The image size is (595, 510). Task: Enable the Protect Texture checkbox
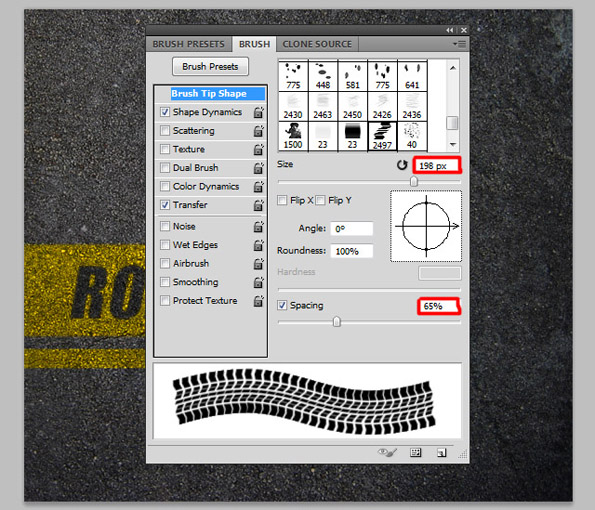165,301
